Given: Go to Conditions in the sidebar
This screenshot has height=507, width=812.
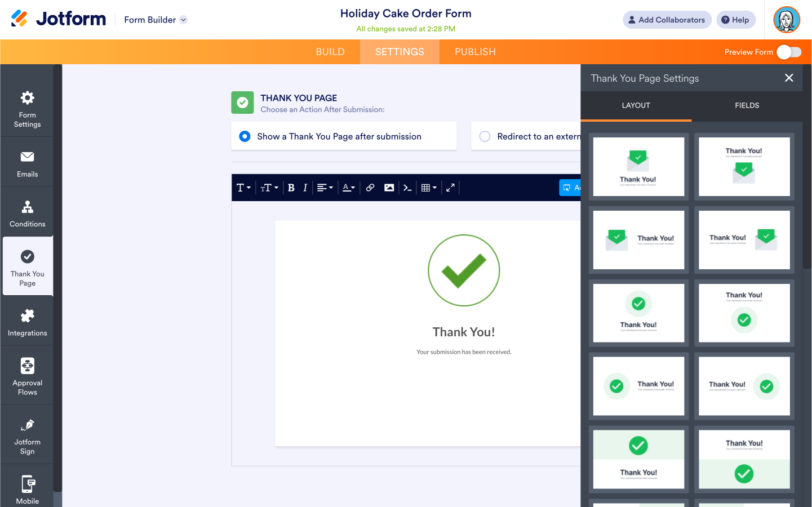Looking at the screenshot, I should (27, 214).
